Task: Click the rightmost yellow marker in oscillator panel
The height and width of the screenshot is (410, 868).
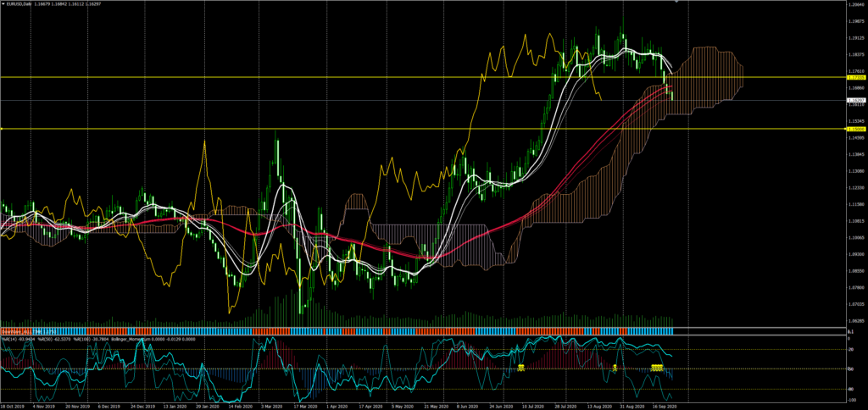Action: coord(657,367)
